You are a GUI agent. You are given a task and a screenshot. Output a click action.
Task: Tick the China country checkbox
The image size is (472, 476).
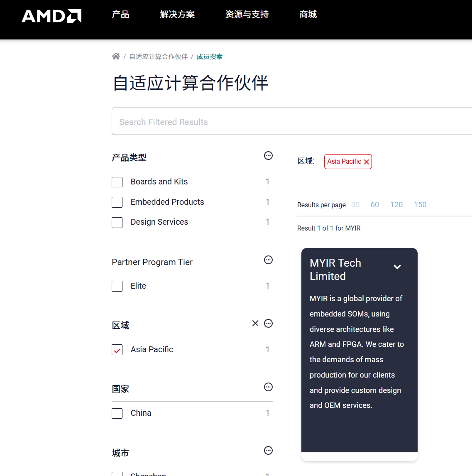[x=117, y=413]
